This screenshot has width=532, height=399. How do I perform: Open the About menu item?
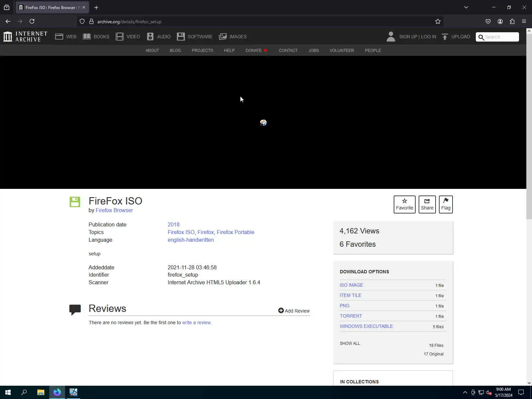(x=152, y=51)
